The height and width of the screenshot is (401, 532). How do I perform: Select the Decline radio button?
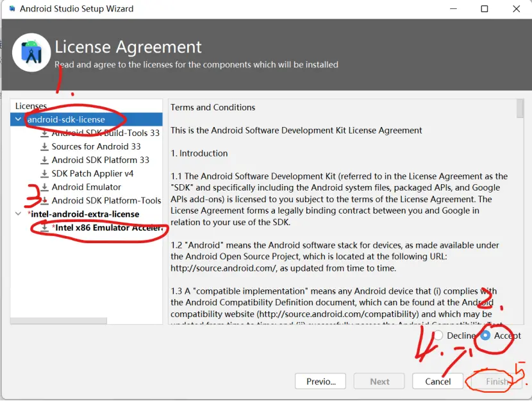tap(438, 336)
